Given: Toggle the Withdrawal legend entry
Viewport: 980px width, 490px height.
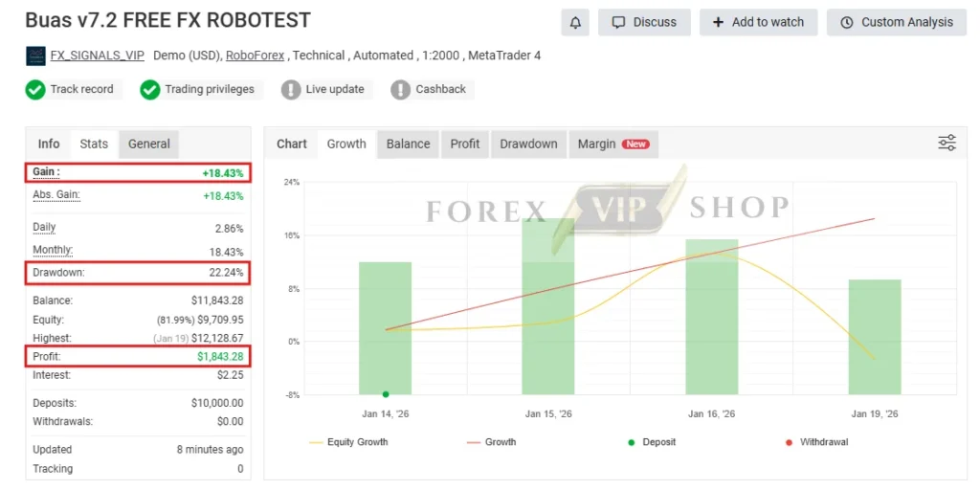Looking at the screenshot, I should pos(816,442).
